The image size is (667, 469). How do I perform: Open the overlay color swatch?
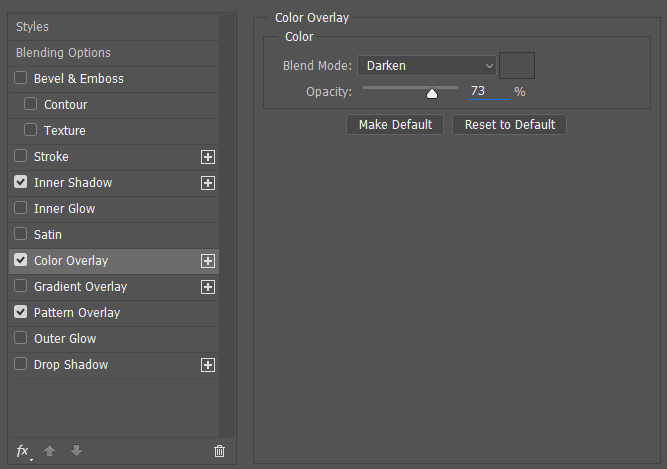pyautogui.click(x=517, y=65)
